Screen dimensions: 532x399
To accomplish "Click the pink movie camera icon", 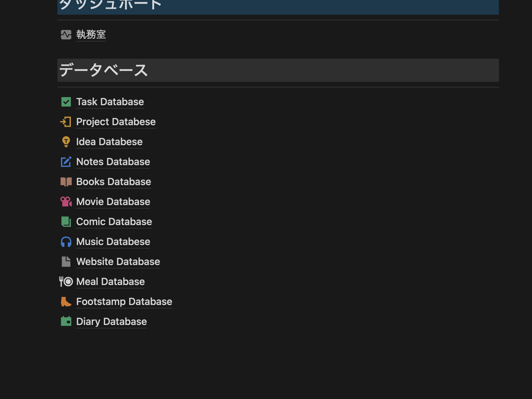I will tap(66, 202).
